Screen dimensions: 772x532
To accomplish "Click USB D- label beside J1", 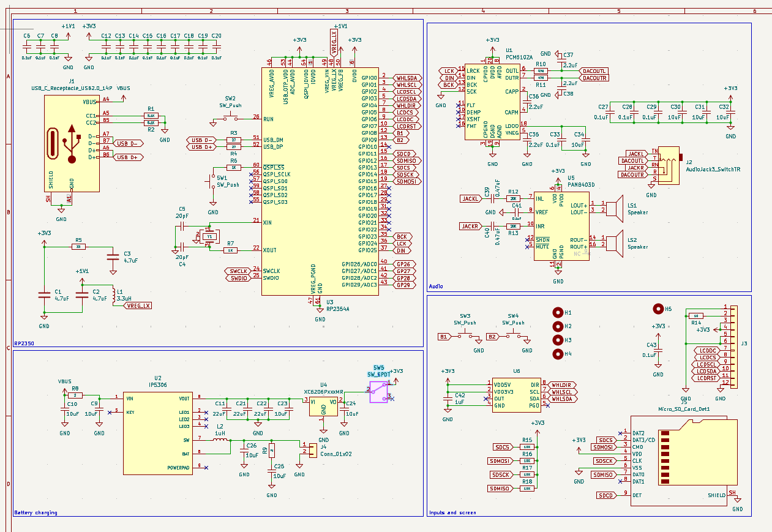I will 129,143.
